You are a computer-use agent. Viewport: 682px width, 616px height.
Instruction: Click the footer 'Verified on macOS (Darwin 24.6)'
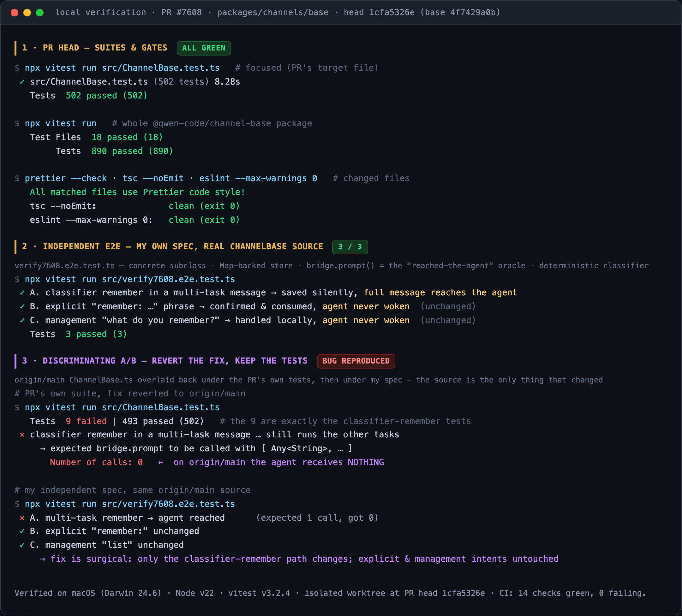(88, 593)
